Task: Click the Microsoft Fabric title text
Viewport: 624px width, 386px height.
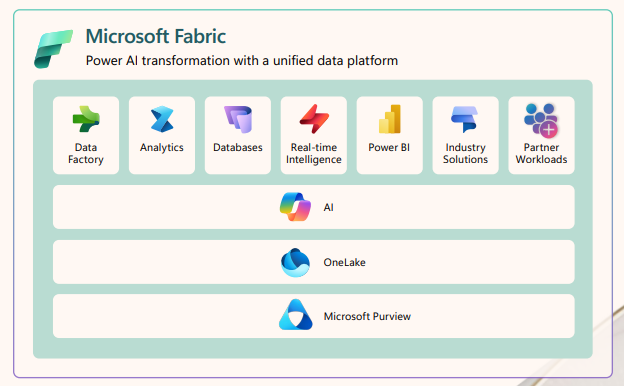Action: point(156,36)
